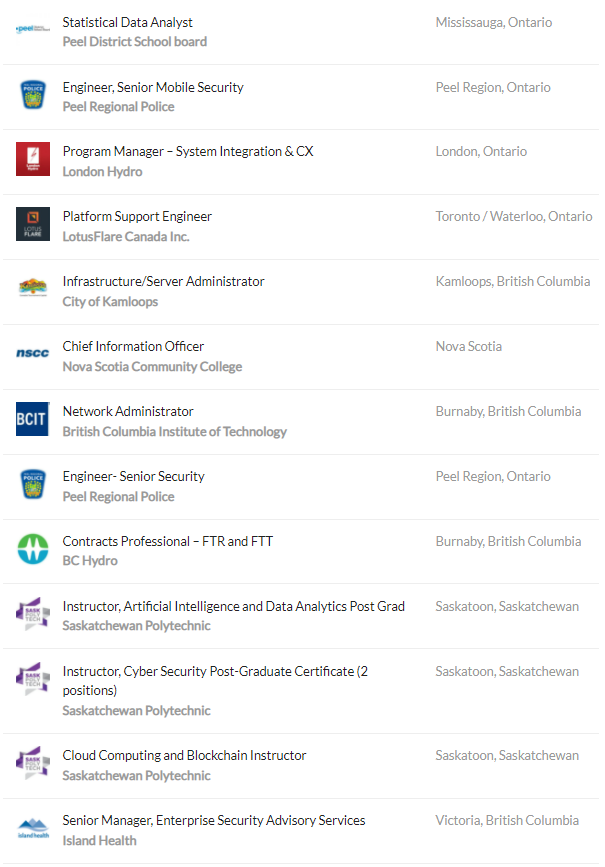
Task: Open the Network Administrator job at BCIT
Action: 128,412
